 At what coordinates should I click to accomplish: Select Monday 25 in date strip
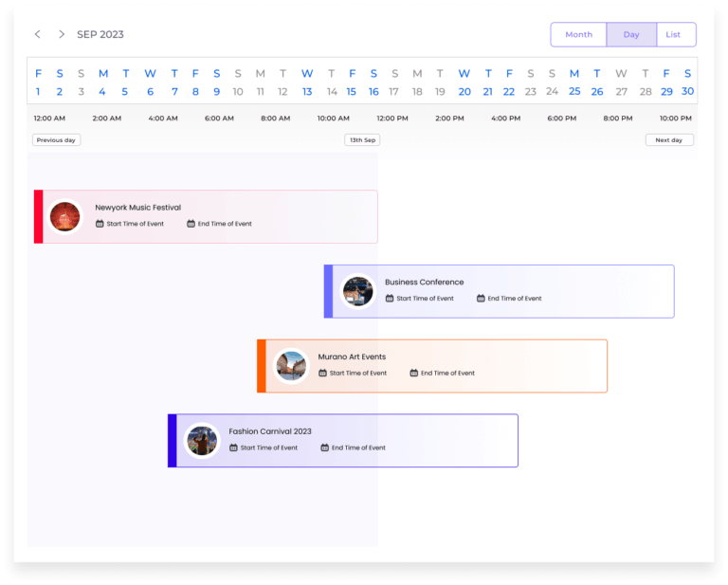point(574,82)
